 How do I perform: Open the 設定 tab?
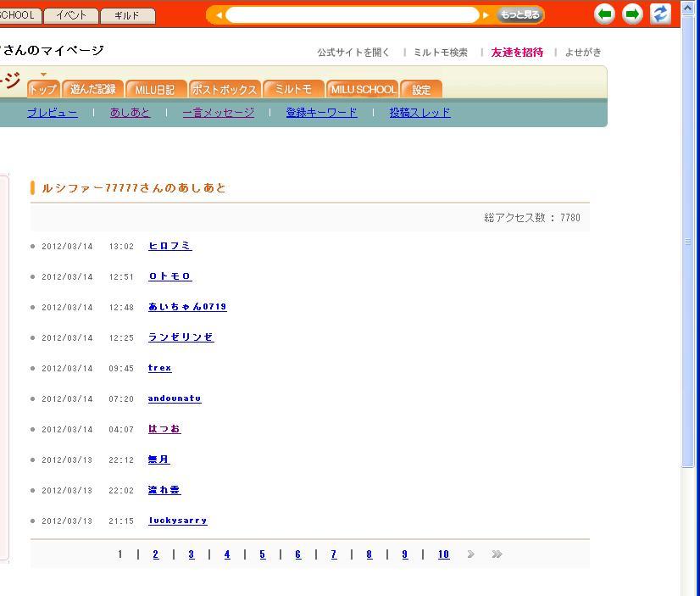(421, 89)
